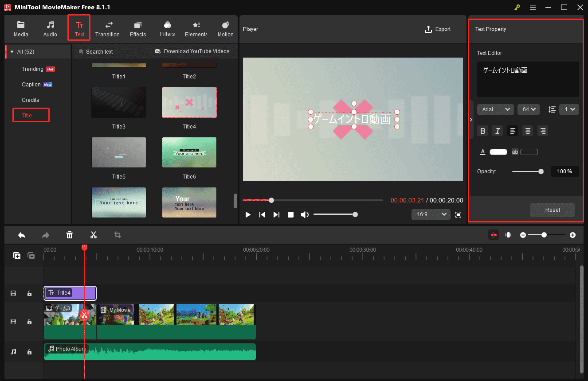Add a new timeline track

coord(17,256)
